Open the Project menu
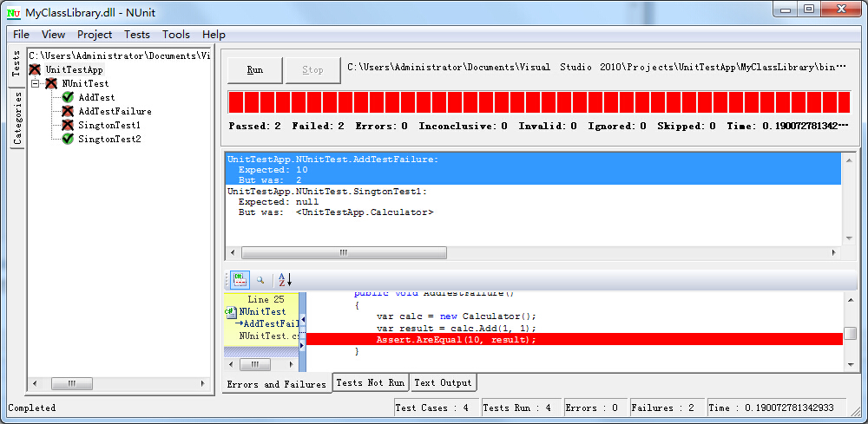Viewport: 868px width, 424px height. pos(95,35)
